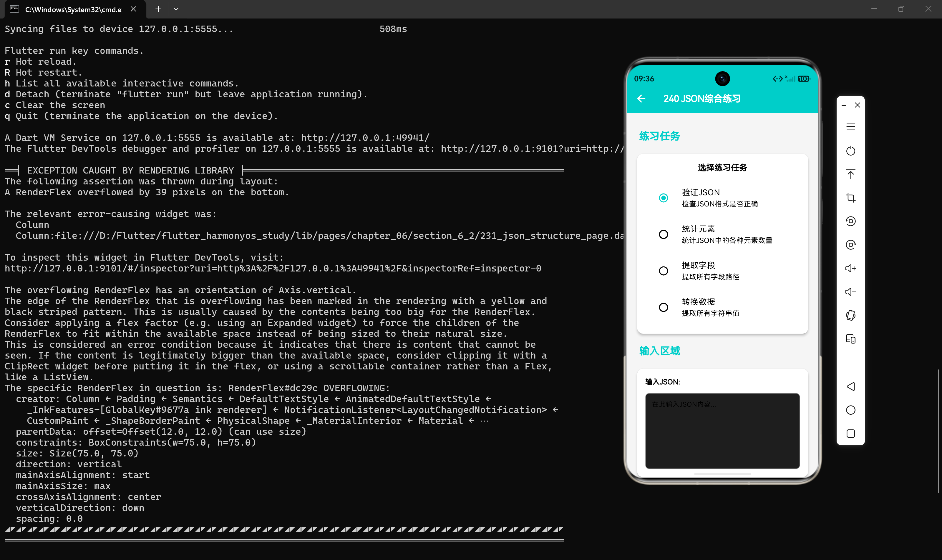942x560 pixels.
Task: Click the 'c Clear the screen' line
Action: tap(55, 105)
